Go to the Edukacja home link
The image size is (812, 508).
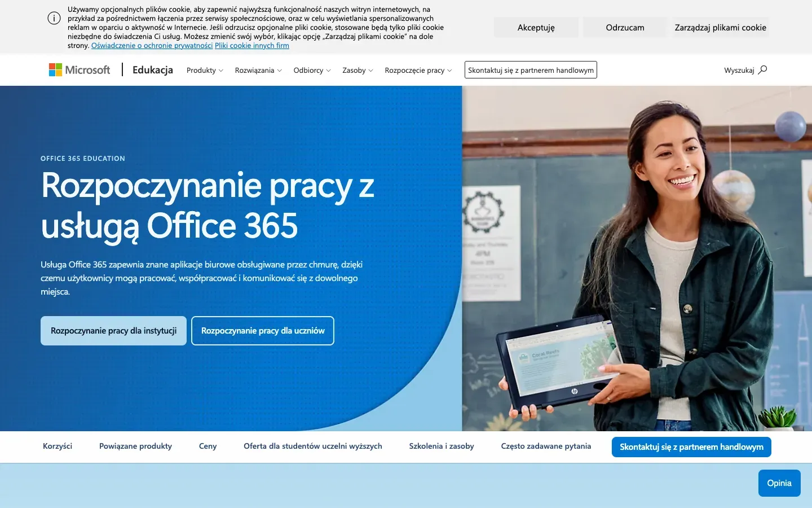tap(153, 70)
